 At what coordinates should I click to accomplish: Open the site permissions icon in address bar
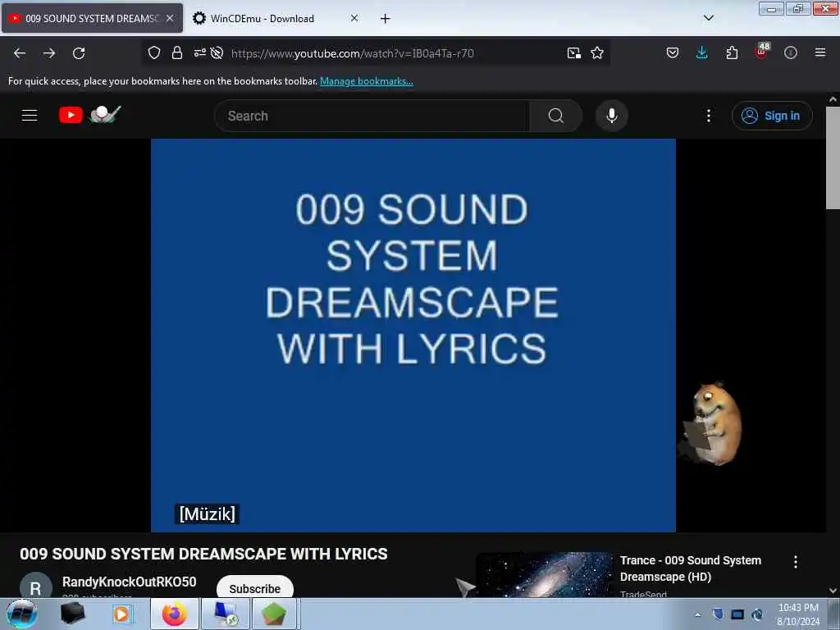[x=200, y=52]
